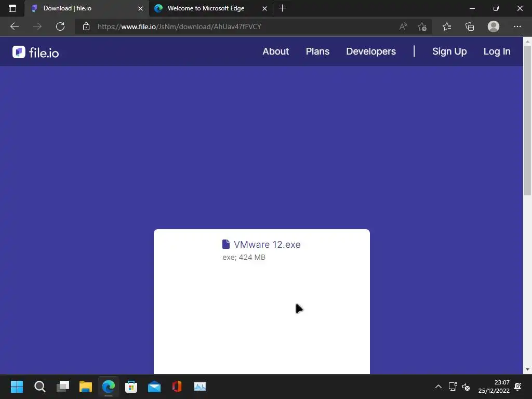Click Log In link
Image resolution: width=532 pixels, height=399 pixels.
(x=497, y=51)
